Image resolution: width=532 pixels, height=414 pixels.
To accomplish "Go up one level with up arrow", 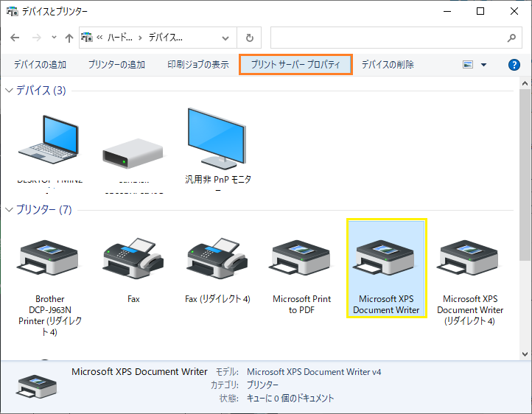I will coord(69,38).
